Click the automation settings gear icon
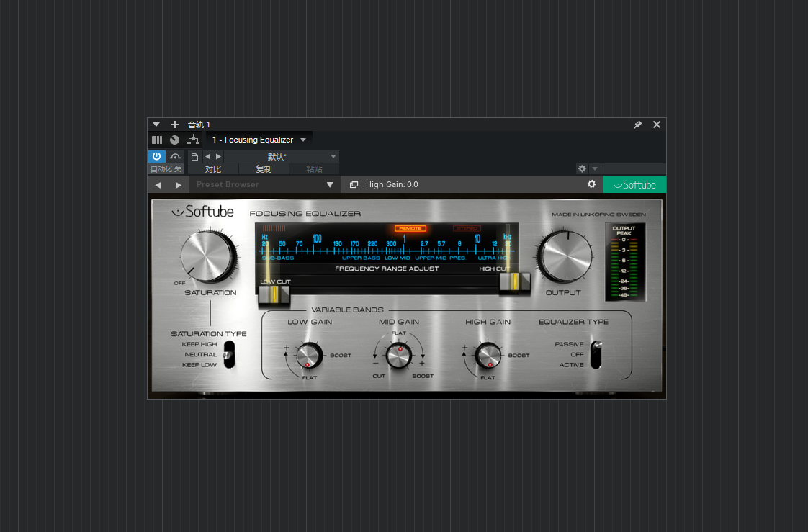808x532 pixels. 582,168
